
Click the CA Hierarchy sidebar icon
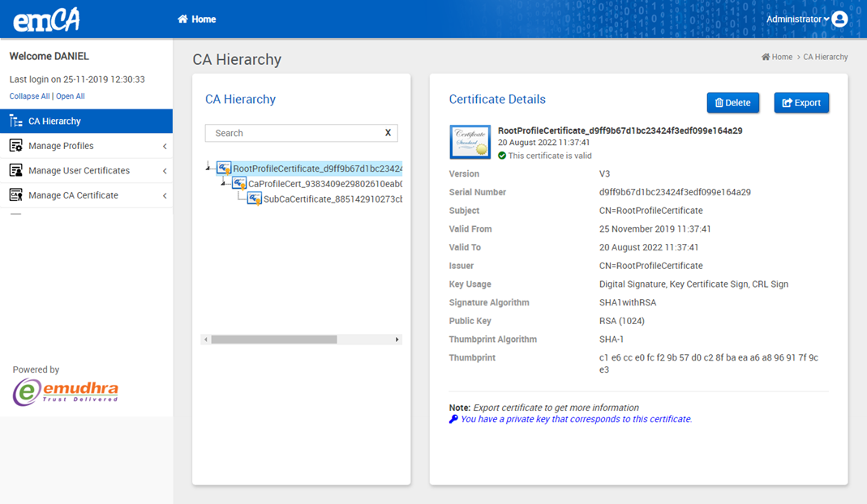[15, 122]
